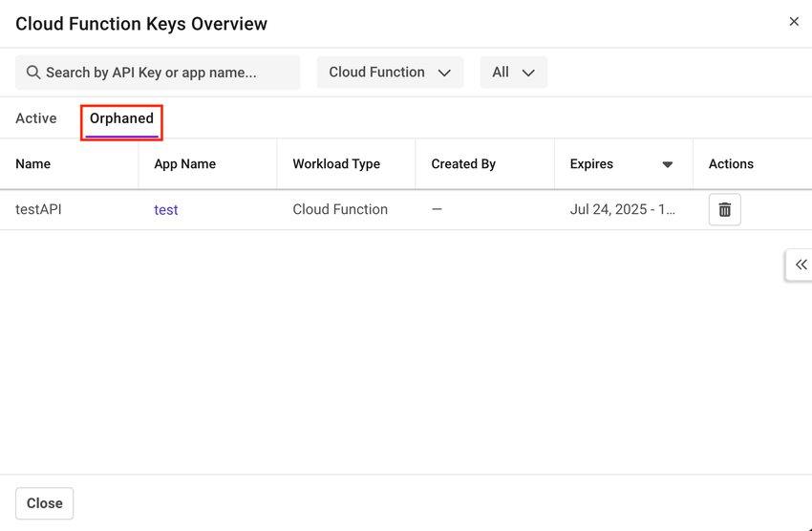Click the Expires column header label
The image size is (812, 531).
pyautogui.click(x=592, y=164)
